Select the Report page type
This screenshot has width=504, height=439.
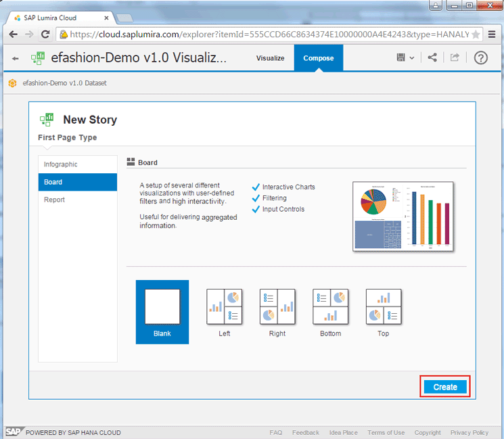78,200
